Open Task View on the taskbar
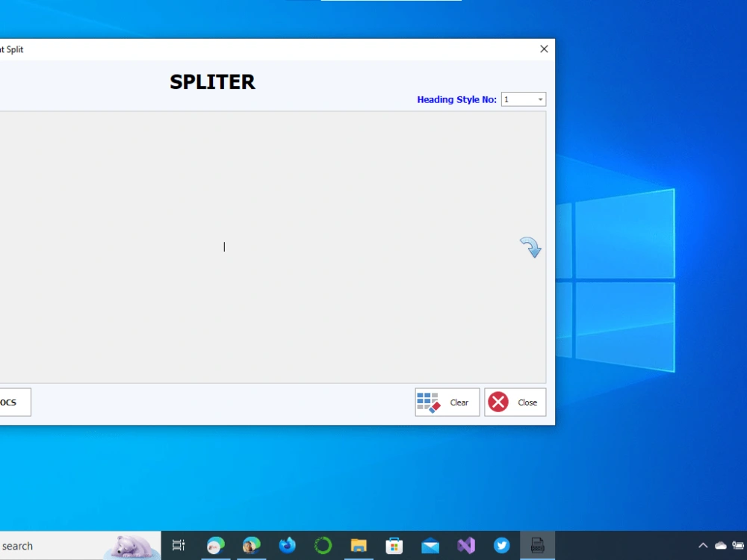The height and width of the screenshot is (560, 747). [x=178, y=545]
